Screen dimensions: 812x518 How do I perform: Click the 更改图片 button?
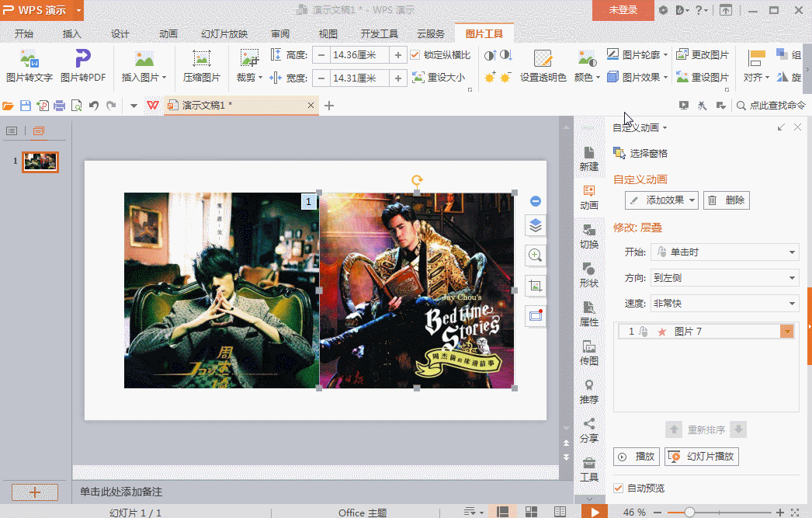pos(703,55)
